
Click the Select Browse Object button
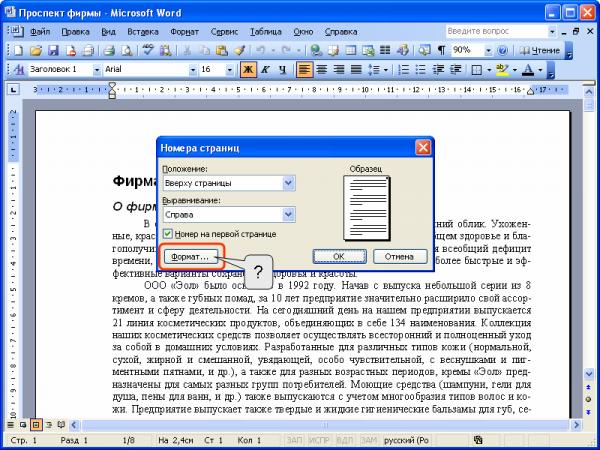click(589, 399)
